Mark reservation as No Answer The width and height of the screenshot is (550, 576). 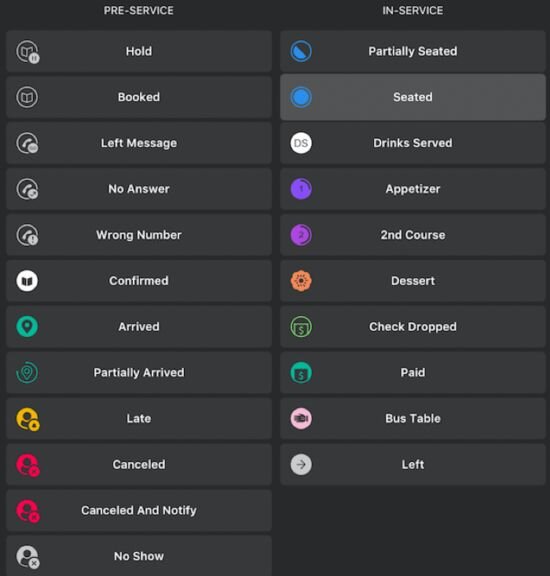pyautogui.click(x=139, y=189)
